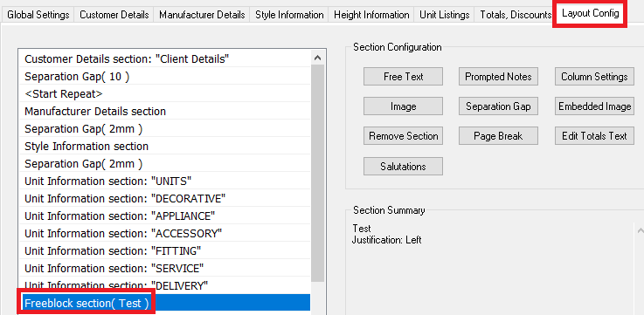The image size is (644, 315).
Task: Open the Customer Details tab
Action: pyautogui.click(x=114, y=15)
